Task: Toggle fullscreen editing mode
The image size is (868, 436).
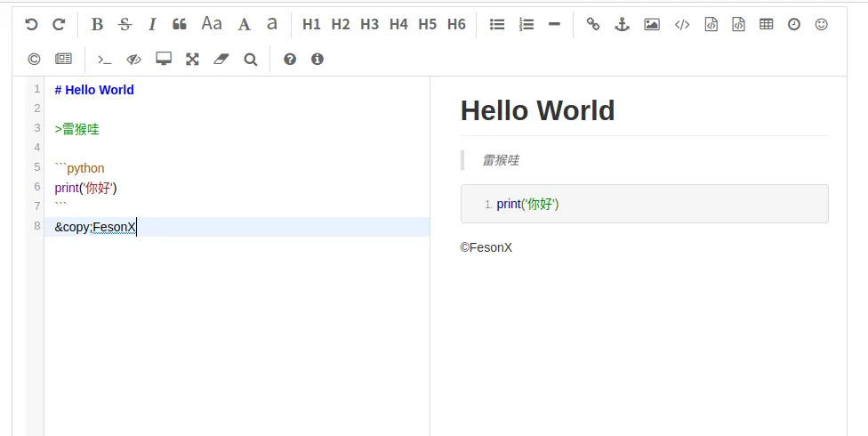Action: click(192, 60)
